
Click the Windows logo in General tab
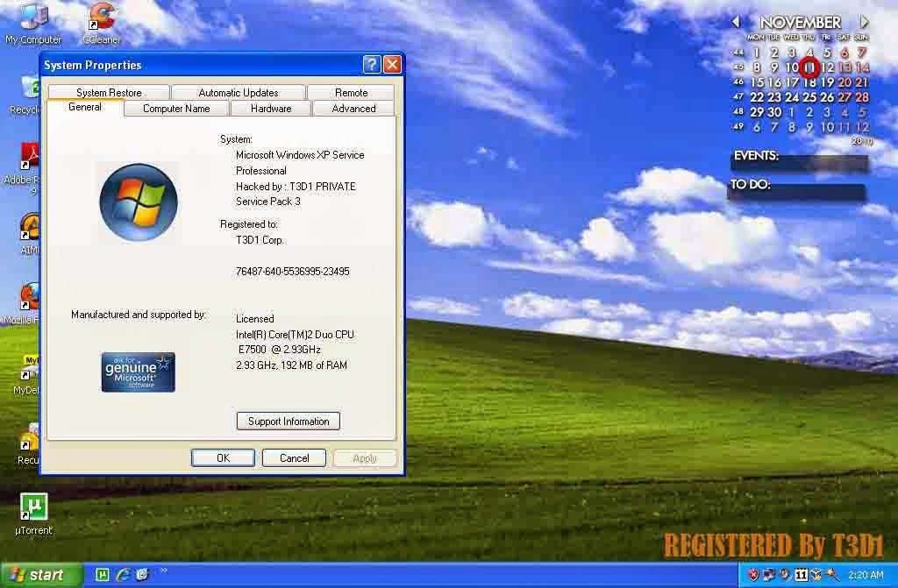[138, 202]
